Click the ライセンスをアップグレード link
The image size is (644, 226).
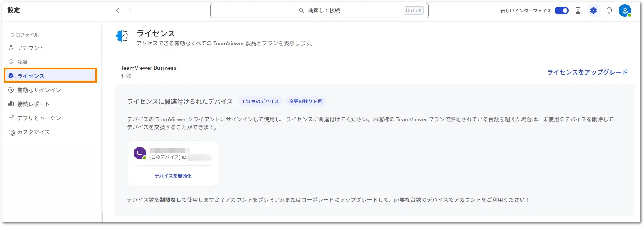tap(587, 72)
